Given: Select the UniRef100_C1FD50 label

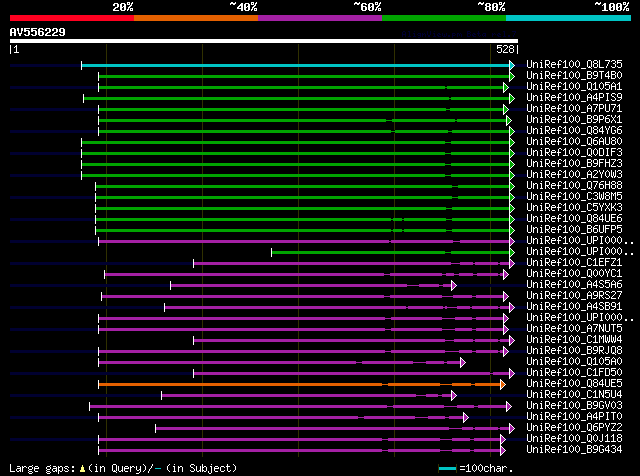Looking at the screenshot, I should [574, 373].
